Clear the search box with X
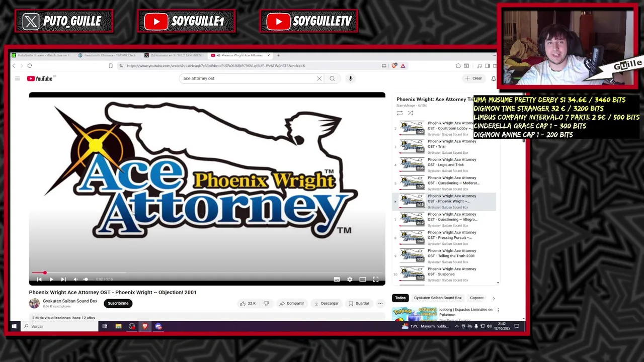Image resolution: width=644 pixels, height=362 pixels. click(x=319, y=78)
